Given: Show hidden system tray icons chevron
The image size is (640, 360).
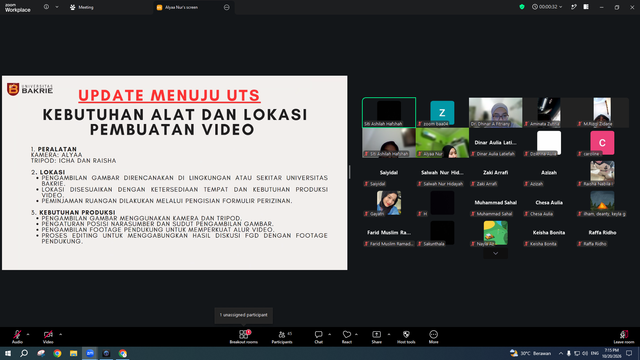Looking at the screenshot, I should pyautogui.click(x=561, y=353).
